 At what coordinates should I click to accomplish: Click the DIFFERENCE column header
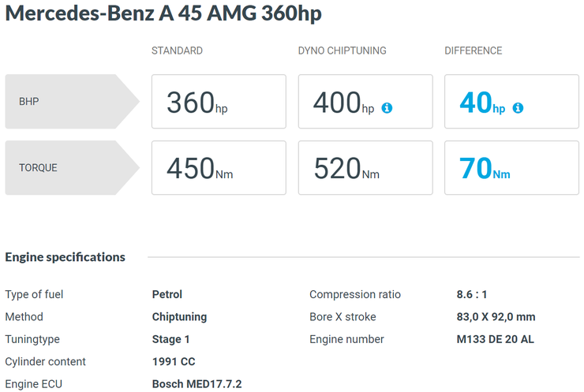click(474, 50)
